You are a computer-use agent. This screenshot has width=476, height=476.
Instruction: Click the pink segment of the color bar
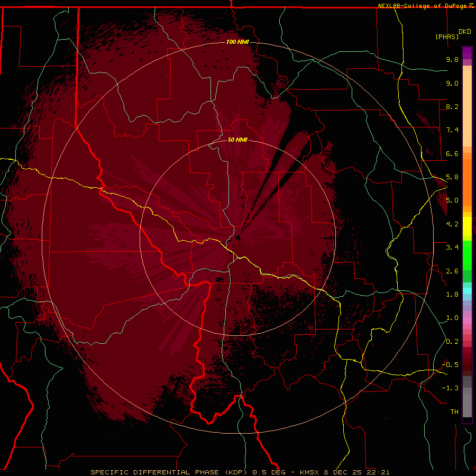(467, 321)
